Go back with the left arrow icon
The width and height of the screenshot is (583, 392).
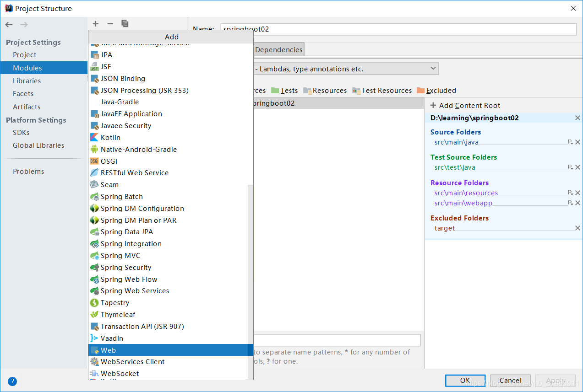9,25
